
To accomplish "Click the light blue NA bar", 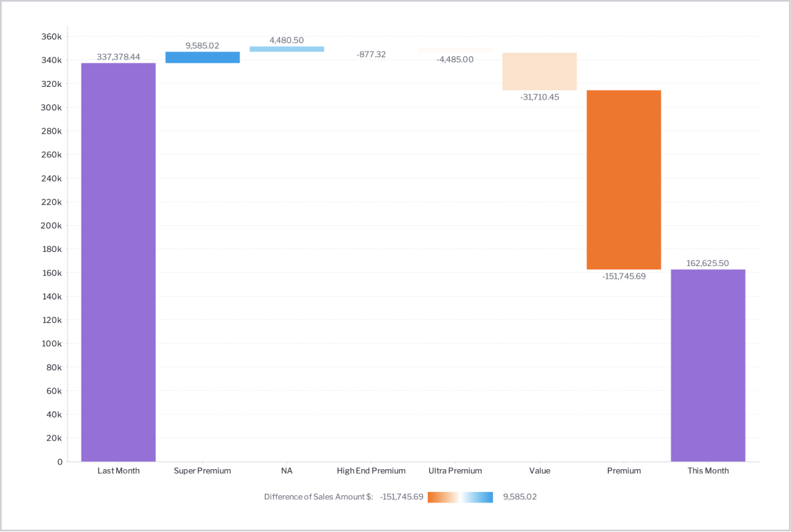I will pos(287,49).
